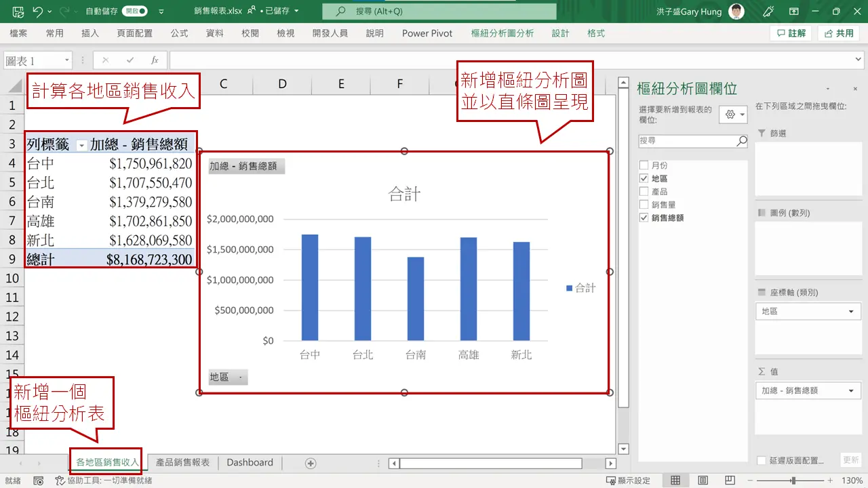Switch to Dashboard sheet tab
The width and height of the screenshot is (868, 488).
pyautogui.click(x=250, y=462)
